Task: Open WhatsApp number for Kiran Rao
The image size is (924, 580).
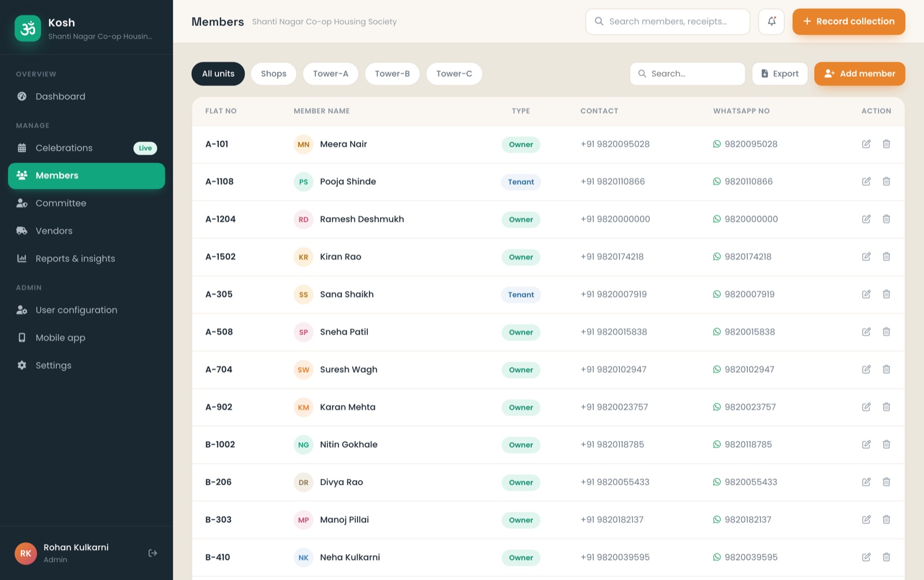Action: pyautogui.click(x=743, y=257)
